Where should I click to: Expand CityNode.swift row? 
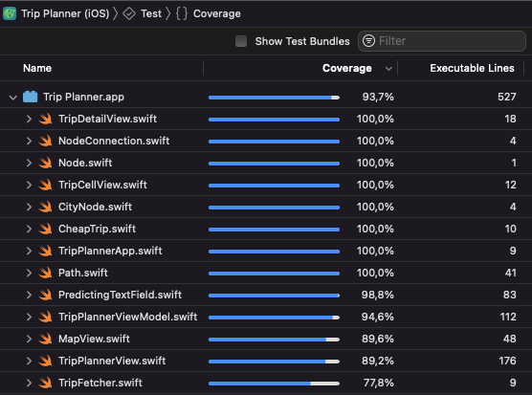click(x=29, y=207)
